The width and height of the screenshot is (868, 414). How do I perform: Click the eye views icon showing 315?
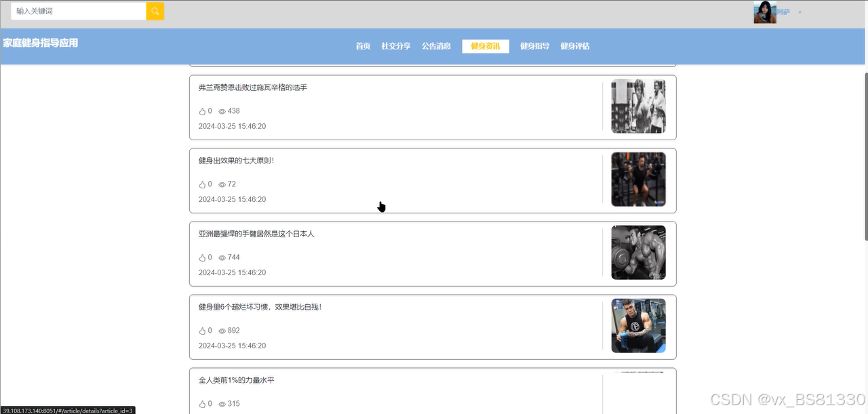pos(222,404)
